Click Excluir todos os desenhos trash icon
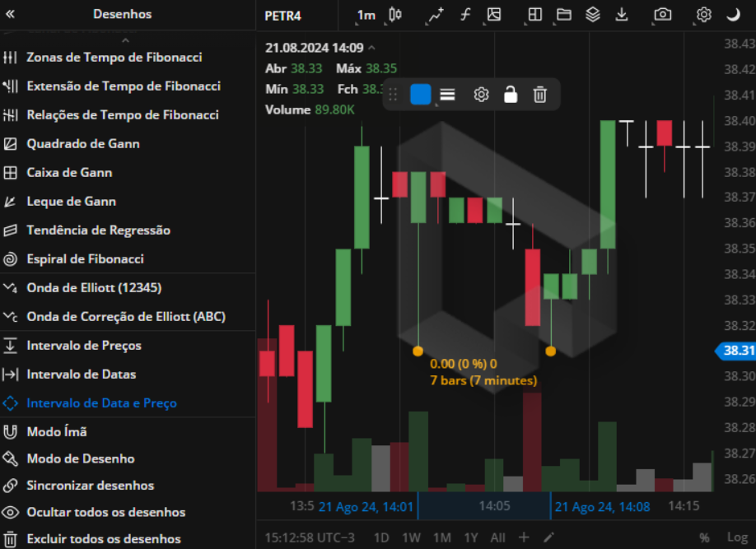This screenshot has width=756, height=549. tap(10, 539)
